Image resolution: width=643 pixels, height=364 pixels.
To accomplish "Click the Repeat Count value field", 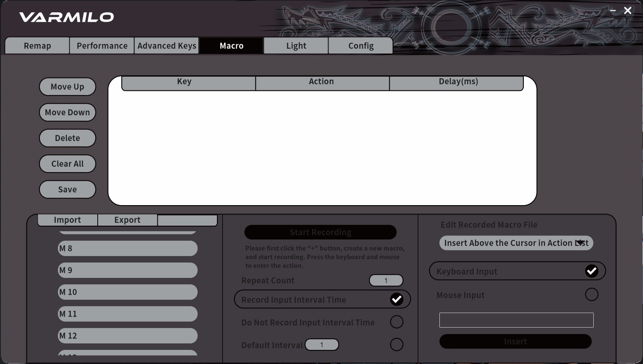I will pyautogui.click(x=386, y=280).
